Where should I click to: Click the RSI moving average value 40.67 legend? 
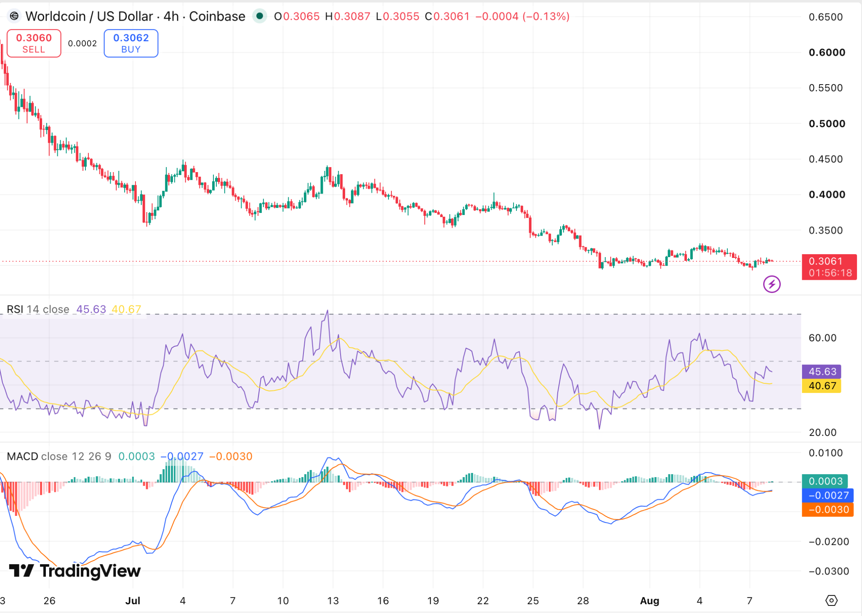pos(126,309)
